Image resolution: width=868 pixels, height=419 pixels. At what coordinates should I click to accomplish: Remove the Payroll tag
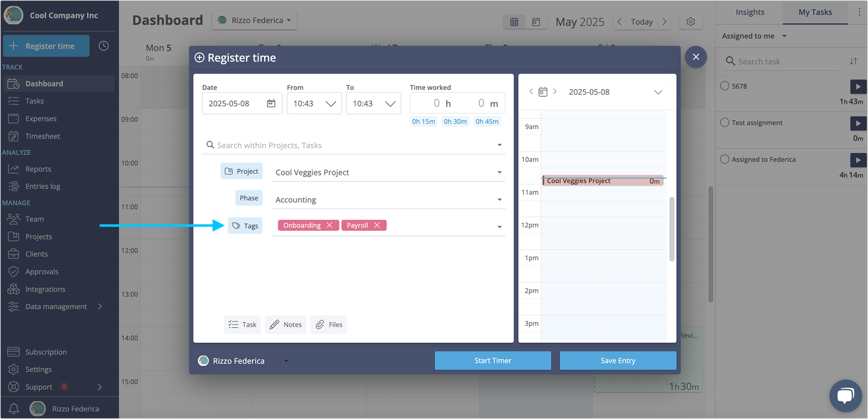(377, 225)
